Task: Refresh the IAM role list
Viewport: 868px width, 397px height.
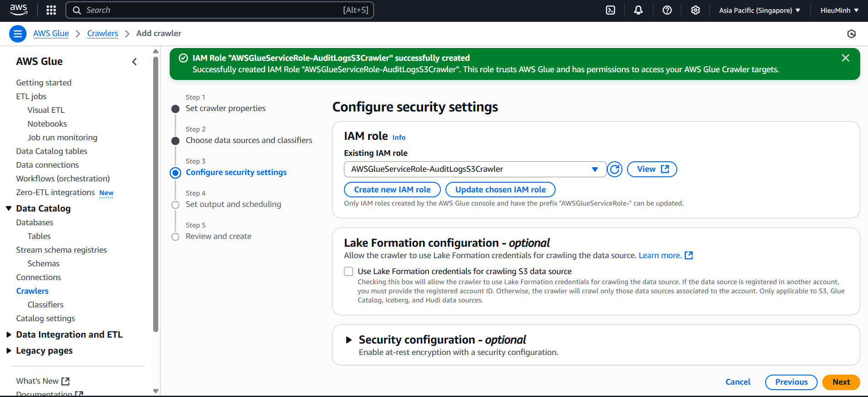Action: pos(615,169)
